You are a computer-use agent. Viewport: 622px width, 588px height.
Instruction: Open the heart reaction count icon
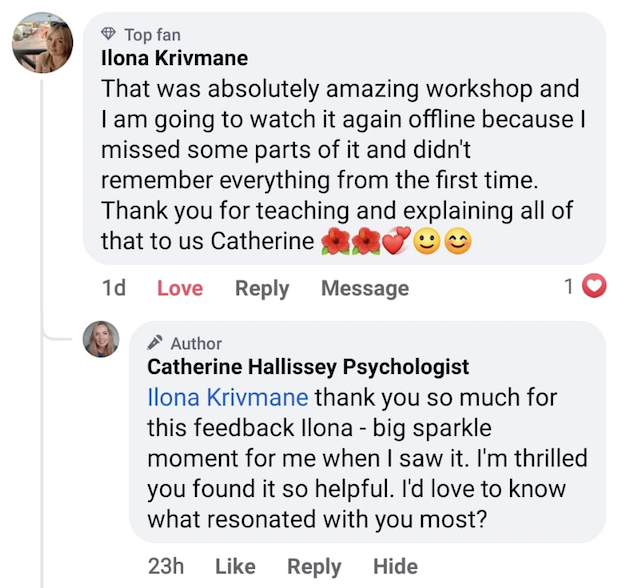coord(594,287)
